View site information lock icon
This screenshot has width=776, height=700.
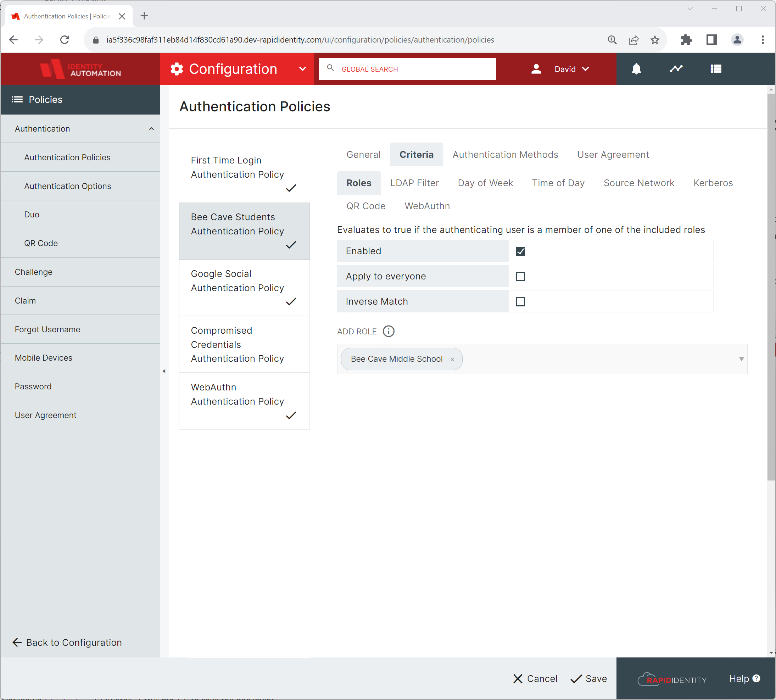[96, 40]
